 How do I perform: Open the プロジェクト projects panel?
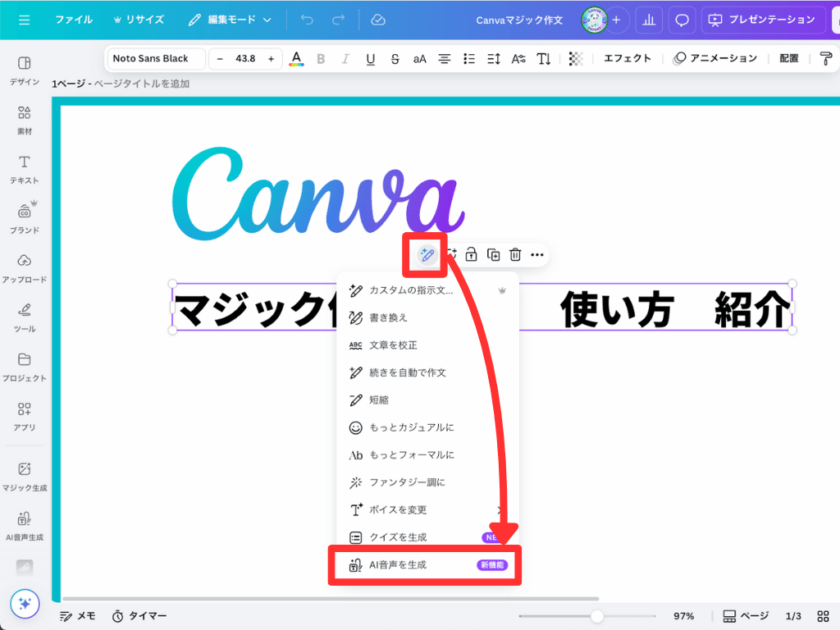pos(24,367)
